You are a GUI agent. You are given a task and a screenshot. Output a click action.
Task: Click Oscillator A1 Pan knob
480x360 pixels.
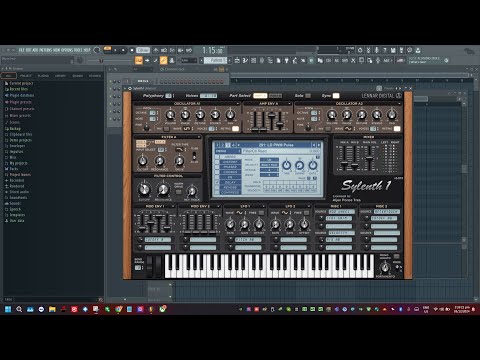(230, 115)
